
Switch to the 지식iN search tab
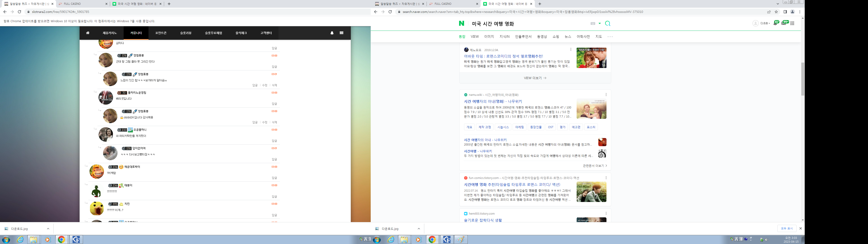505,37
